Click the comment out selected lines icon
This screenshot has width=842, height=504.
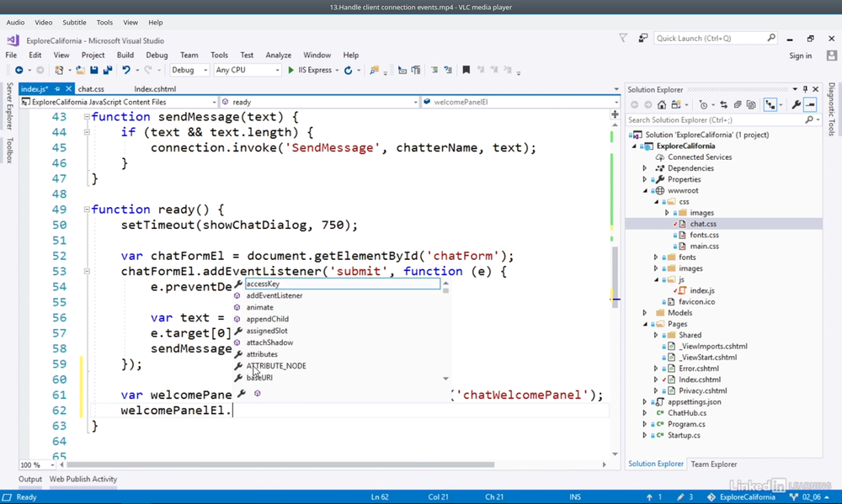(x=434, y=70)
